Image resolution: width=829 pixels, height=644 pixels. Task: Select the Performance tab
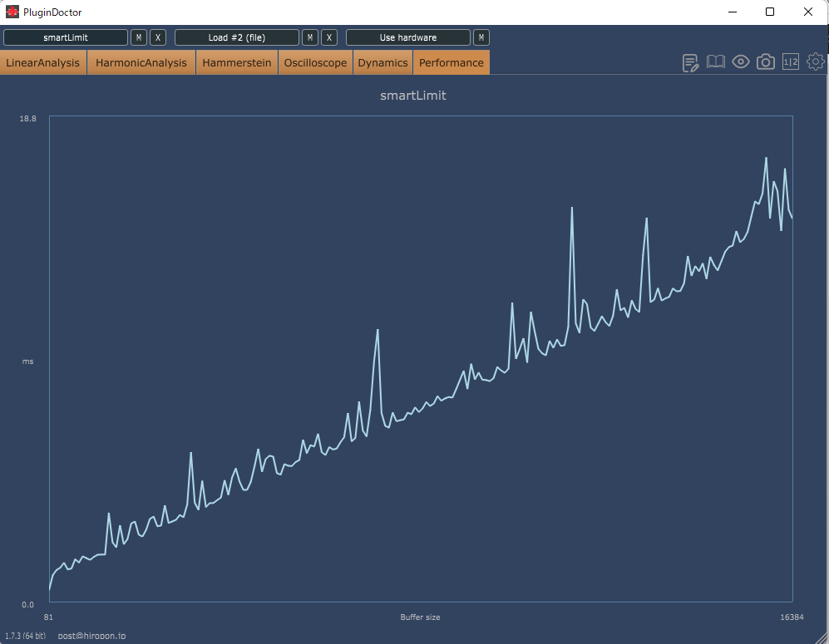point(452,62)
